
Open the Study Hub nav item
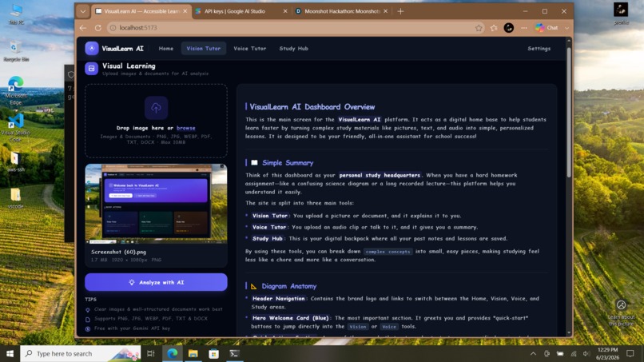coord(294,49)
